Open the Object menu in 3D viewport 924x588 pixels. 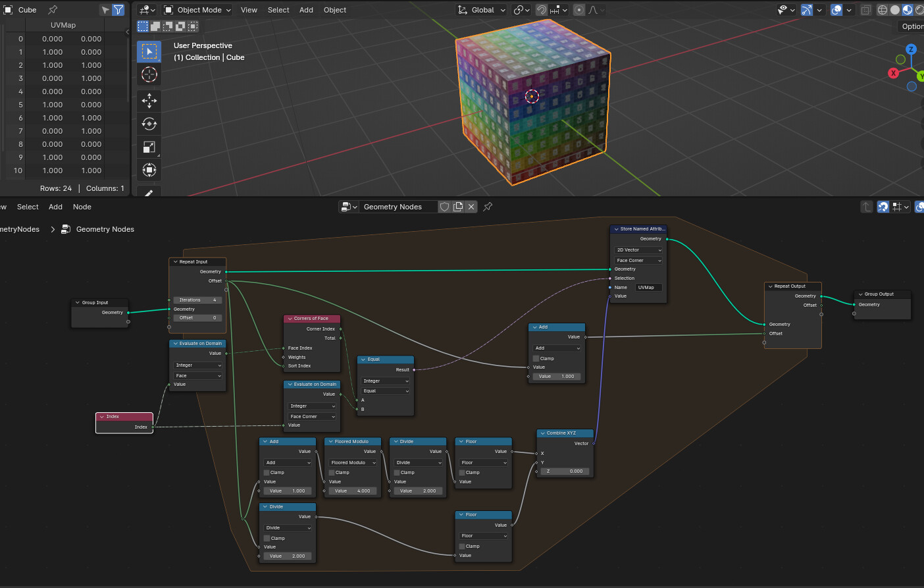pyautogui.click(x=335, y=10)
